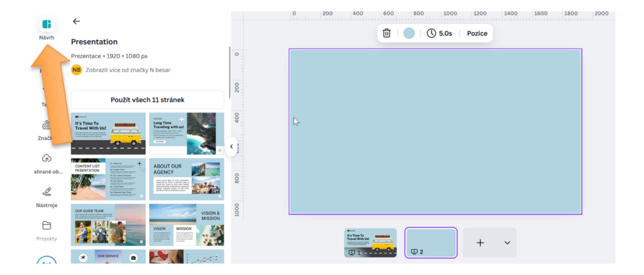This screenshot has width=644, height=275.
Task: Open the Návrh (Design) sidebar panel
Action: (x=46, y=26)
